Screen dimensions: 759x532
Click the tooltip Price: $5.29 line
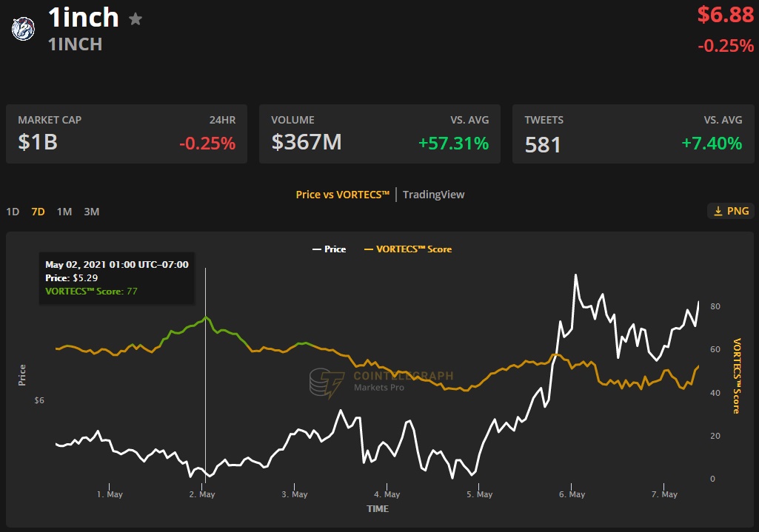[72, 278]
